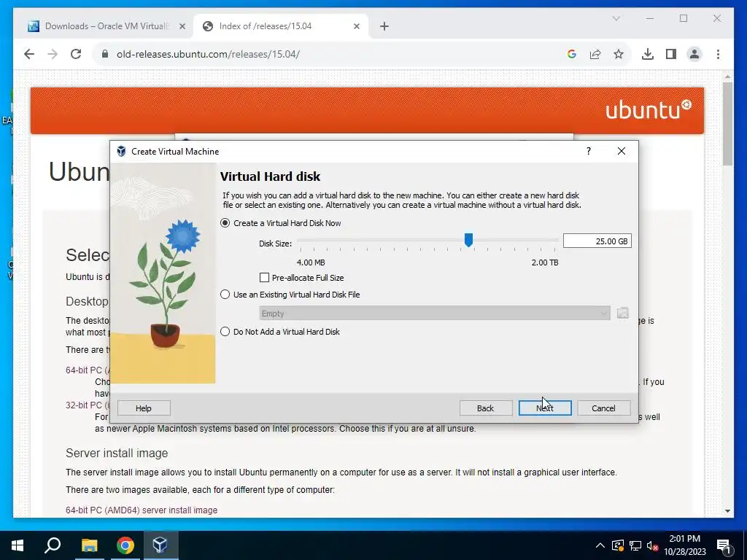Select Do Not Add a Virtual Hard Disk
Viewport: 747px width, 560px height.
coord(280,332)
